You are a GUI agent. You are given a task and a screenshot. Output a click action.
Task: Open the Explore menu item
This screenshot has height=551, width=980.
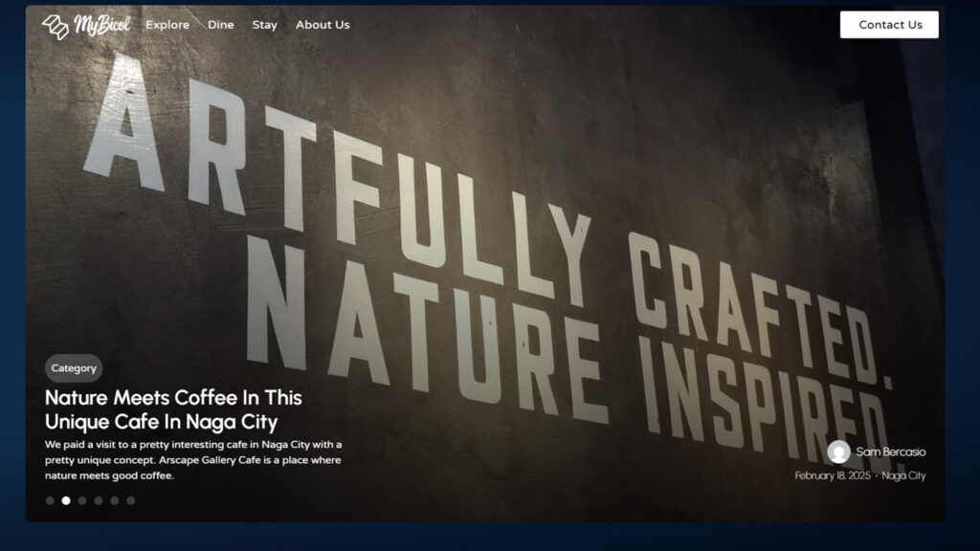[167, 25]
